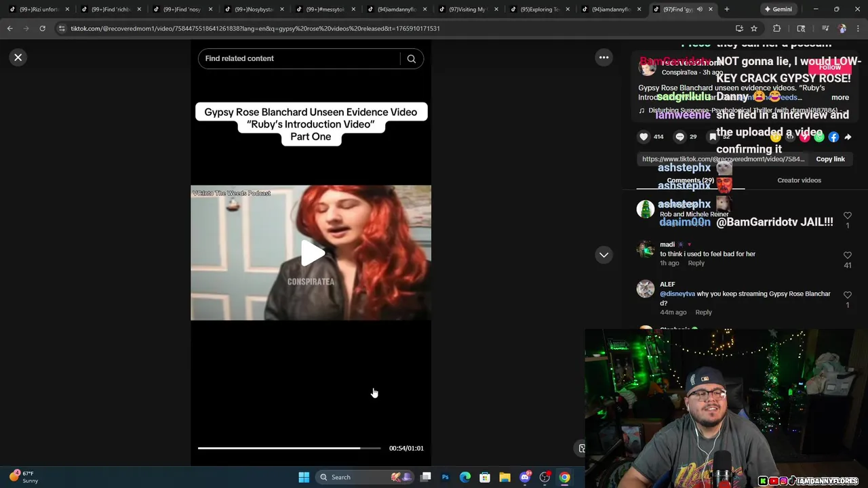Click the search magnifier in related content bar
The width and height of the screenshot is (868, 488).
pos(411,59)
